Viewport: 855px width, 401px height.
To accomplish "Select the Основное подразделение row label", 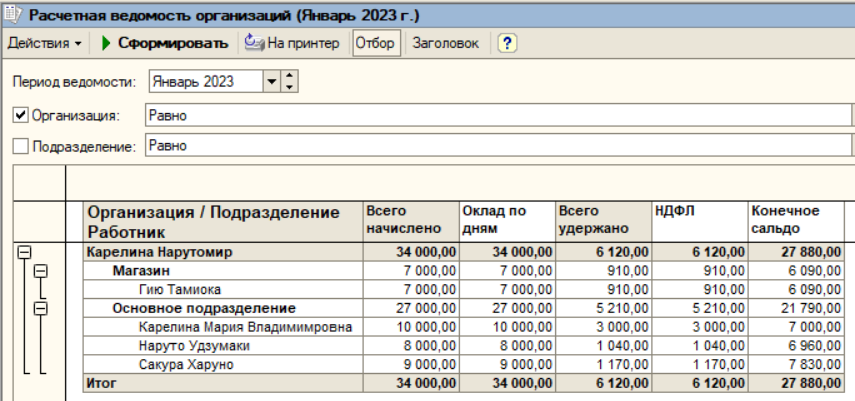I will [x=204, y=308].
